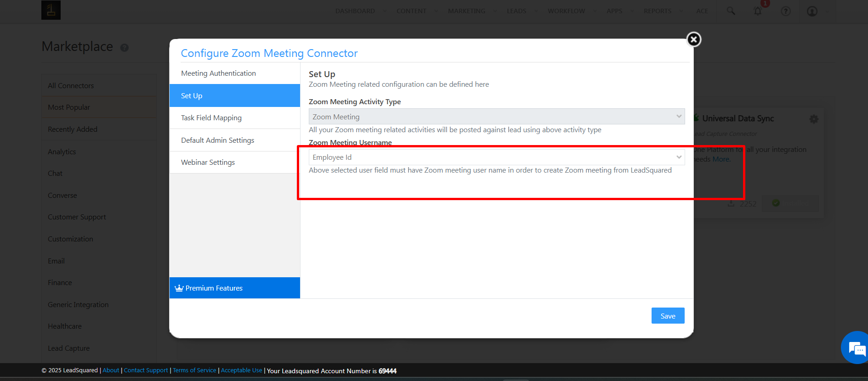Open the Zoom Meeting Username dropdown
The height and width of the screenshot is (381, 868).
[x=497, y=157]
